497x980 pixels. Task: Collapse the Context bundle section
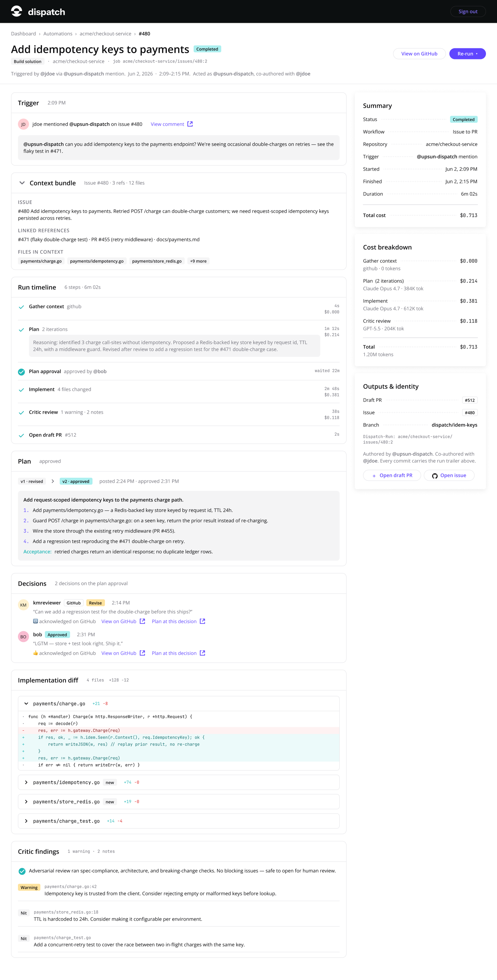[x=22, y=183]
